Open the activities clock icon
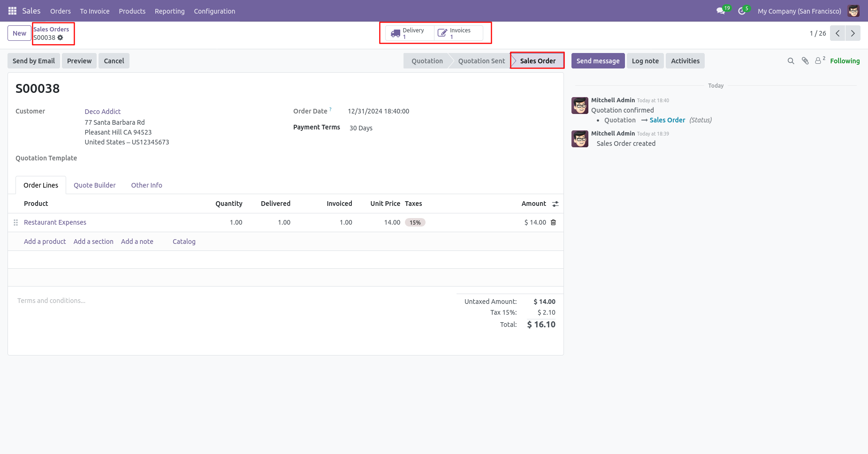 click(742, 11)
